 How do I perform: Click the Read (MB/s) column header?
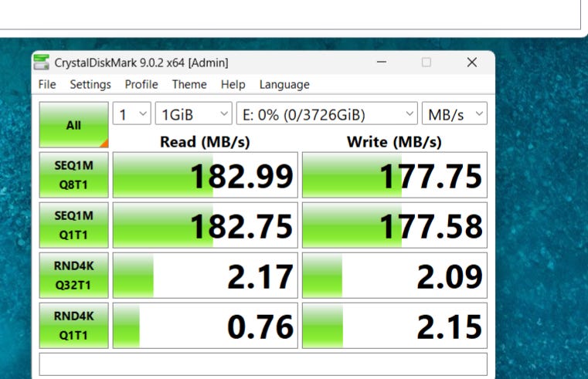[x=205, y=142]
